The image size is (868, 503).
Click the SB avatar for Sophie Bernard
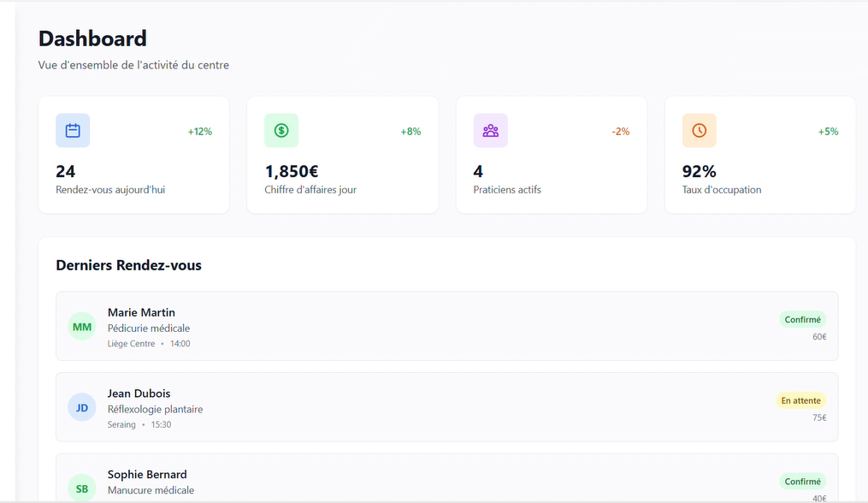coord(81,488)
